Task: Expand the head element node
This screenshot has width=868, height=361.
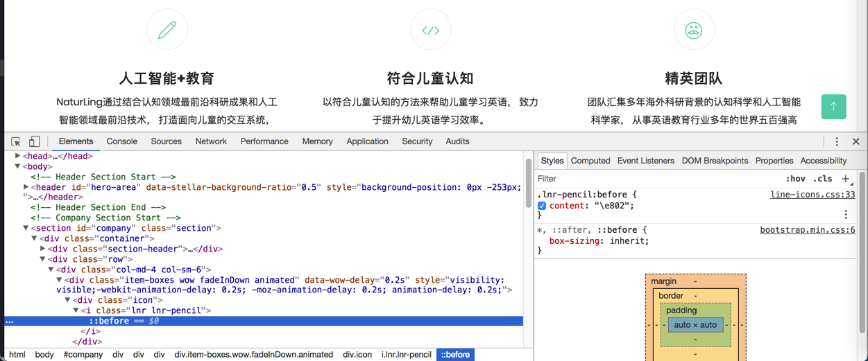Action: [18, 156]
